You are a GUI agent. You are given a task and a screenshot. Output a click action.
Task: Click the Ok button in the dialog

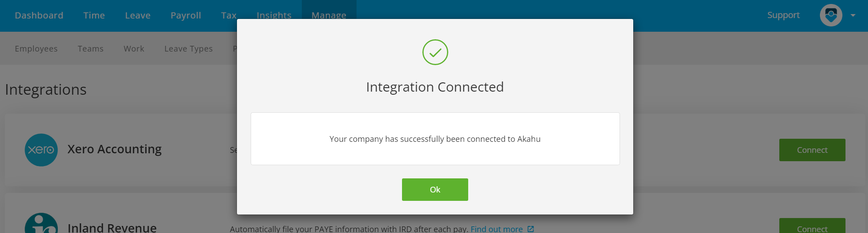tap(435, 189)
